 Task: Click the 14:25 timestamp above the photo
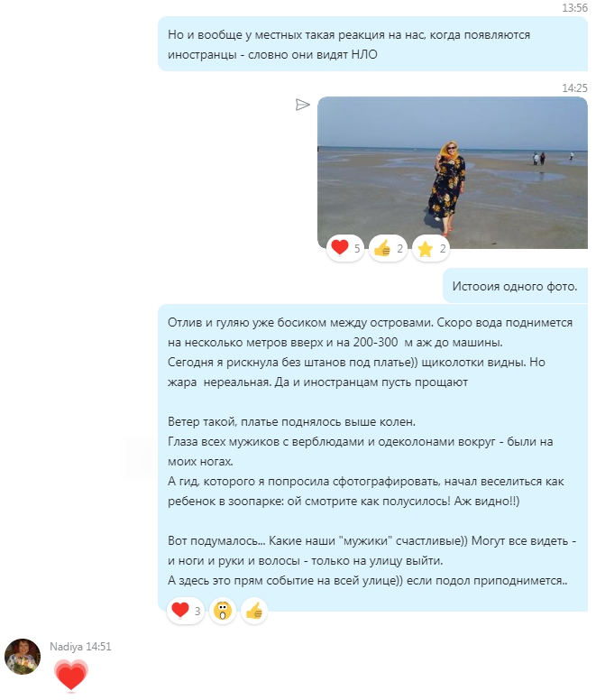coord(574,87)
